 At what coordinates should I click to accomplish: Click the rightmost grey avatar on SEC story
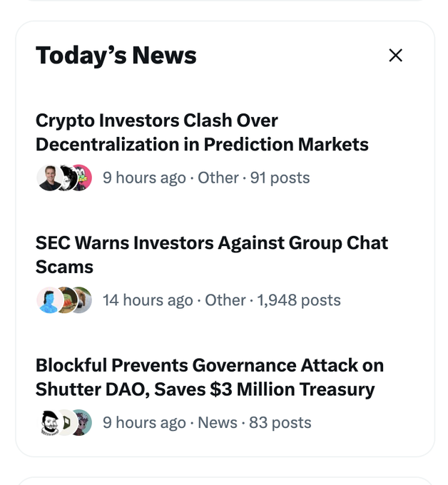pyautogui.click(x=83, y=300)
